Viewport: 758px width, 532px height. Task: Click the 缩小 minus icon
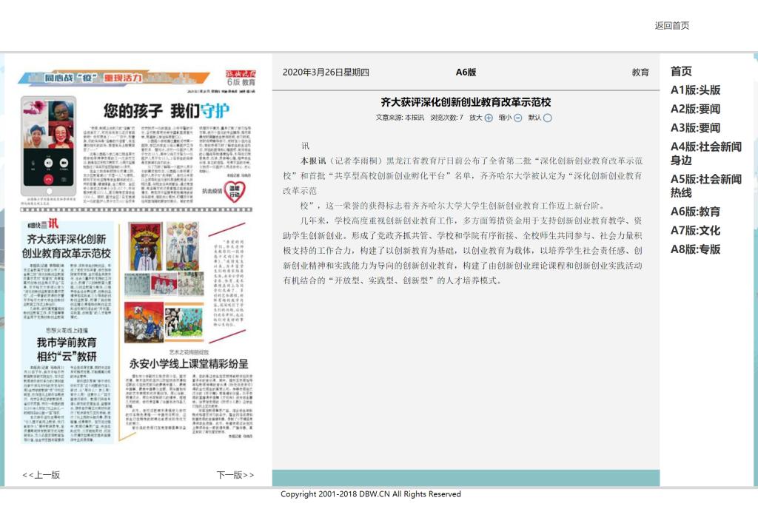(518, 118)
